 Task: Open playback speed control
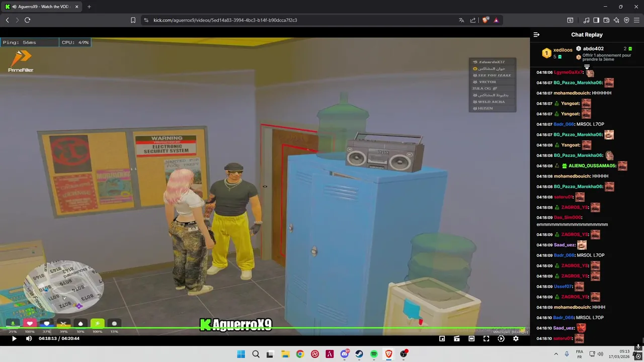[501, 338]
